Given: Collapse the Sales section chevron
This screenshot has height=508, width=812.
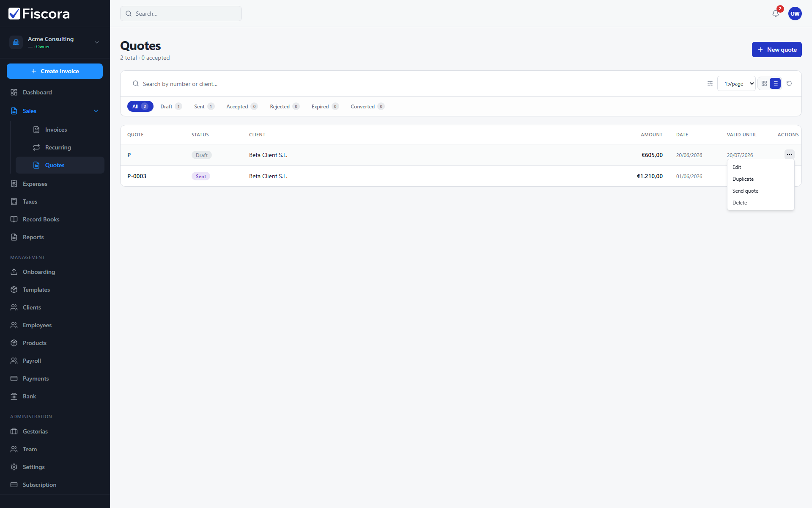Looking at the screenshot, I should point(96,111).
